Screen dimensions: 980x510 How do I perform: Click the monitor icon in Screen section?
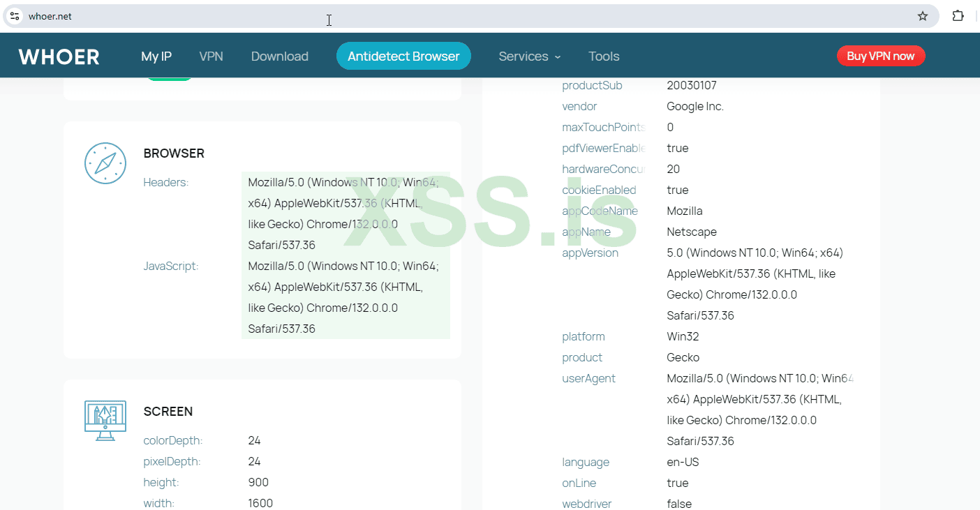pyautogui.click(x=105, y=420)
